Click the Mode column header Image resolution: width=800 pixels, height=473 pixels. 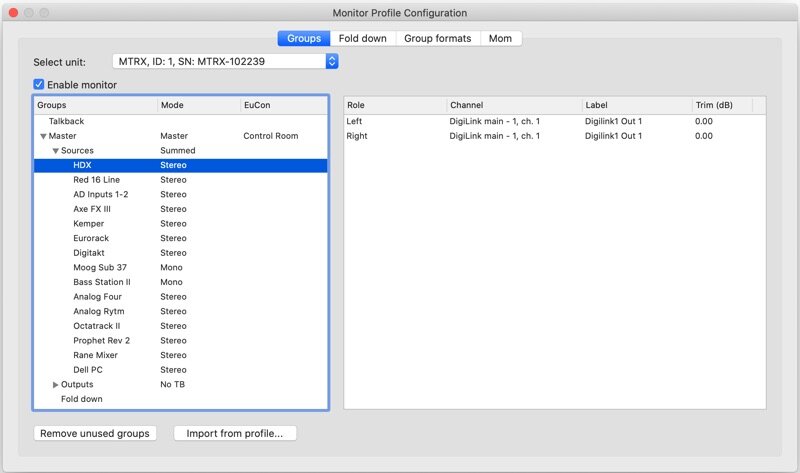(198, 105)
